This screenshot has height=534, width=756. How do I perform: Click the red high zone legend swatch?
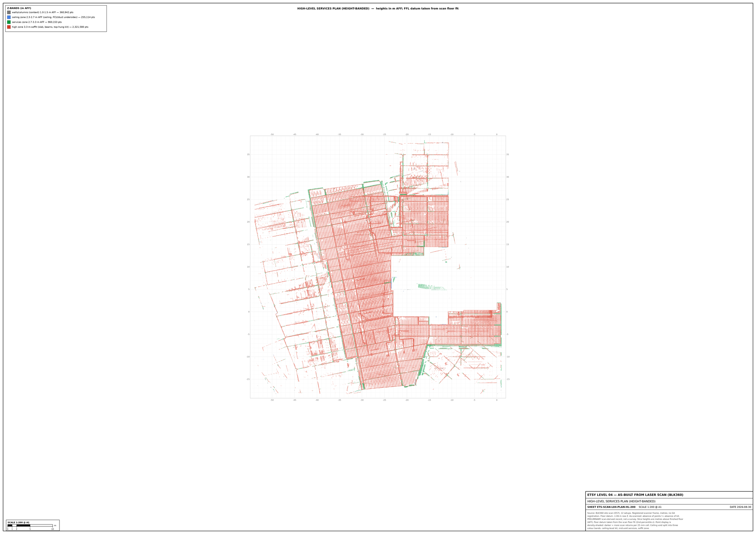(x=9, y=27)
